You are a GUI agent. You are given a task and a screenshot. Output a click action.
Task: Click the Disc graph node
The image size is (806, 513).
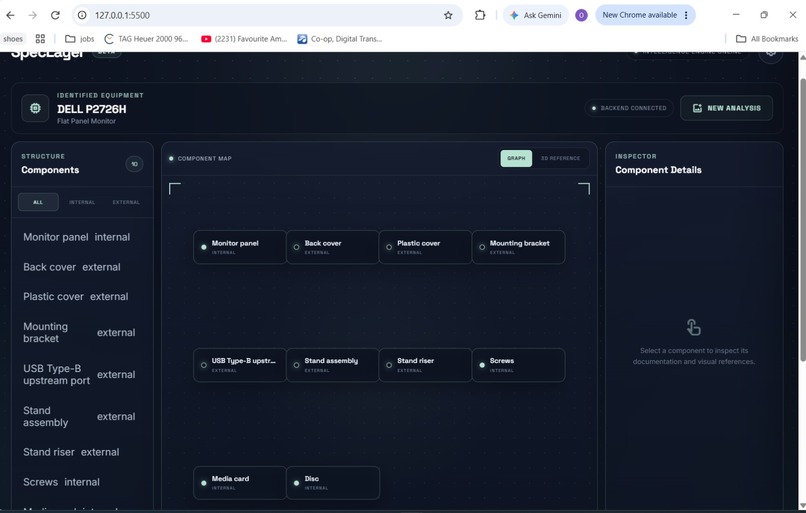tap(333, 483)
